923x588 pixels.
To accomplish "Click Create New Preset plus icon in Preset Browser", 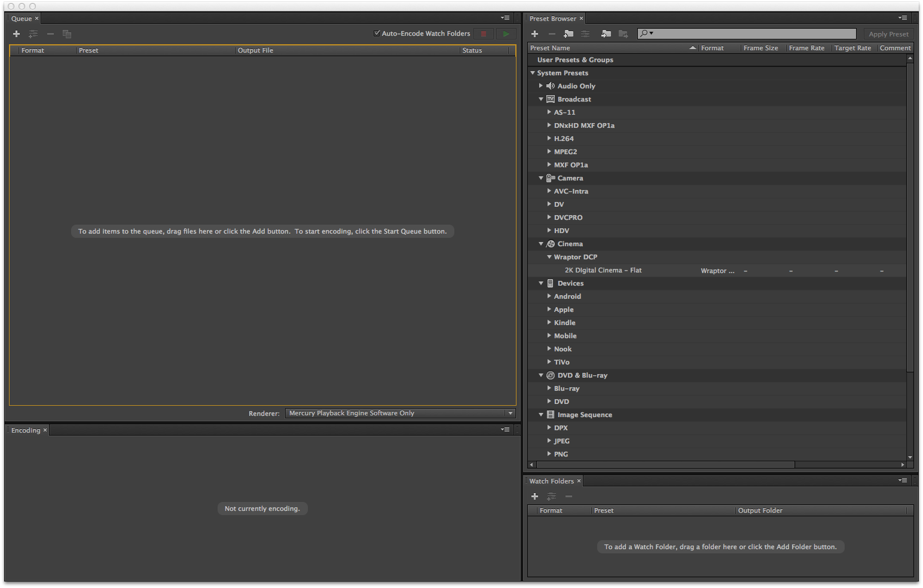I will tap(535, 34).
